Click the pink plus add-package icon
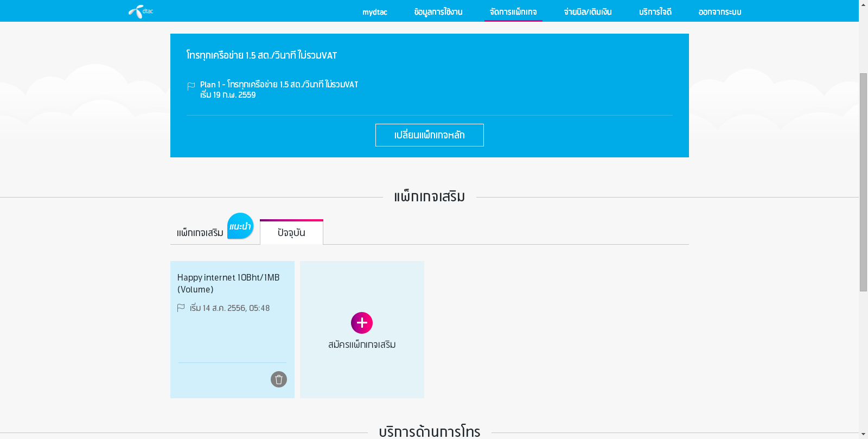 pos(362,323)
